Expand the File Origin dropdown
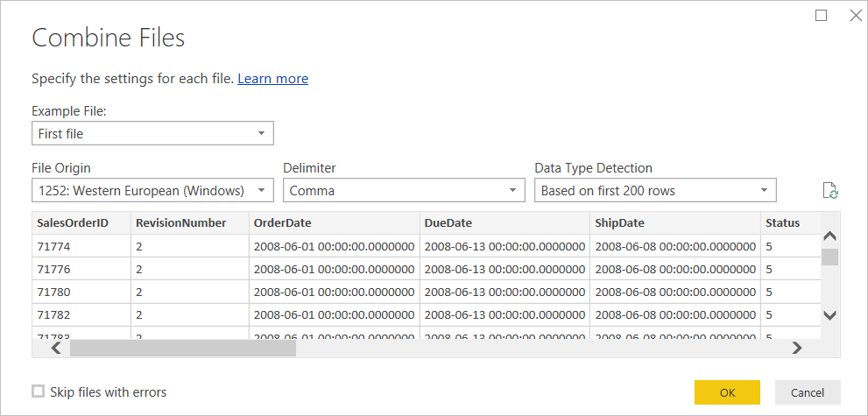Viewport: 868px width, 416px height. point(152,190)
